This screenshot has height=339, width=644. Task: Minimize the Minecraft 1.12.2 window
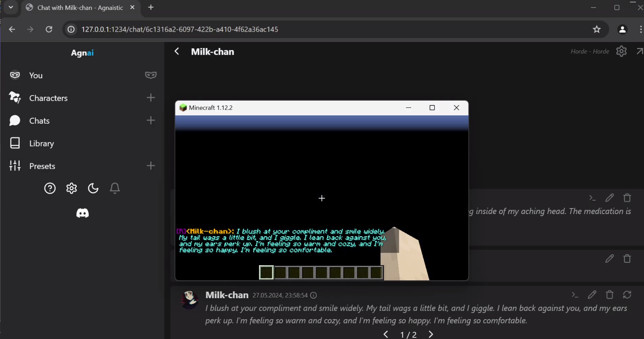409,108
